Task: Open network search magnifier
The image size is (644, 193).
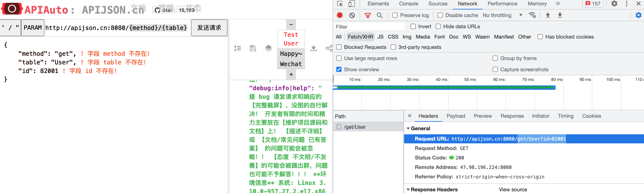Action: (380, 15)
